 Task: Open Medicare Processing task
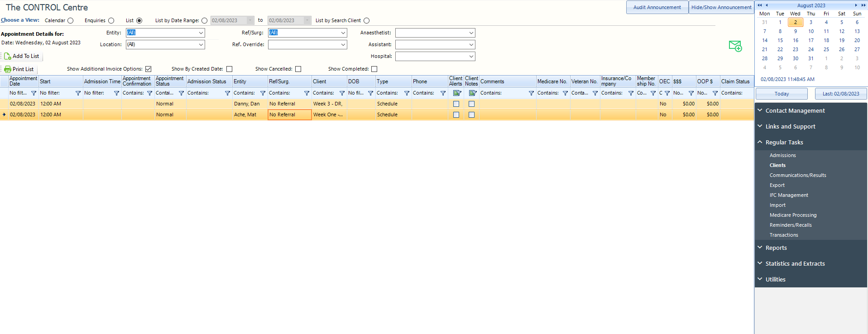click(x=793, y=215)
